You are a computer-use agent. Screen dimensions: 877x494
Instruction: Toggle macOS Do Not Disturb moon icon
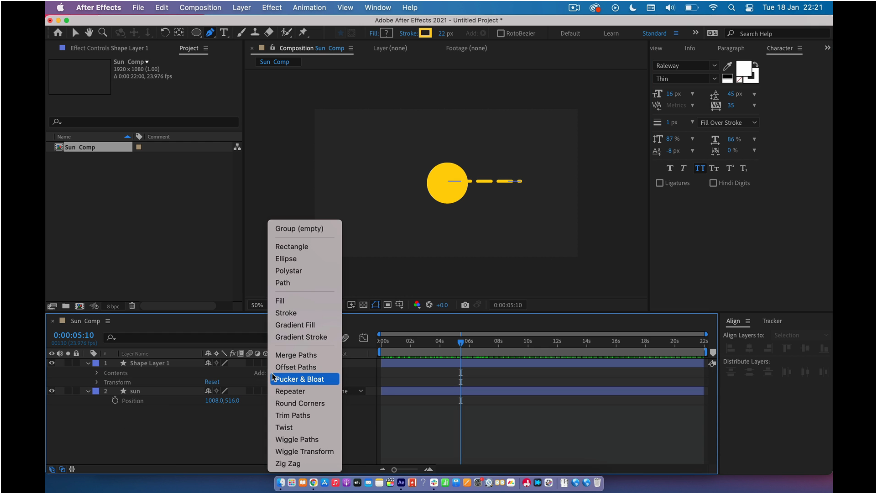point(633,8)
